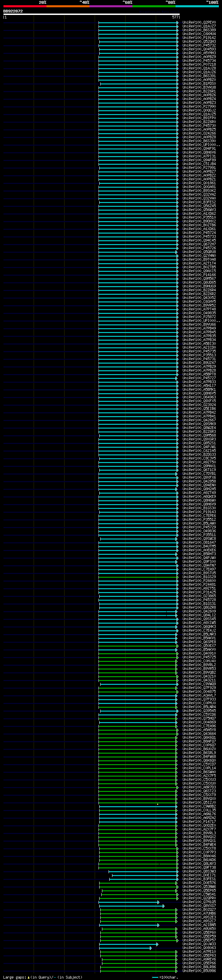Click the cyan ~100% identity legend bar

pyautogui.click(x=197, y=6)
